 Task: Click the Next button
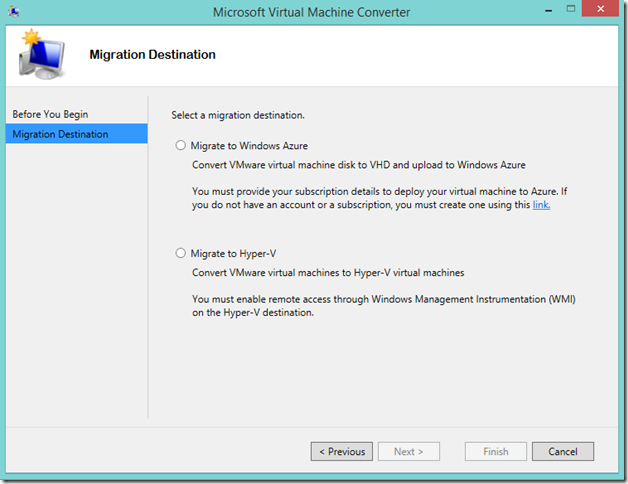[409, 452]
